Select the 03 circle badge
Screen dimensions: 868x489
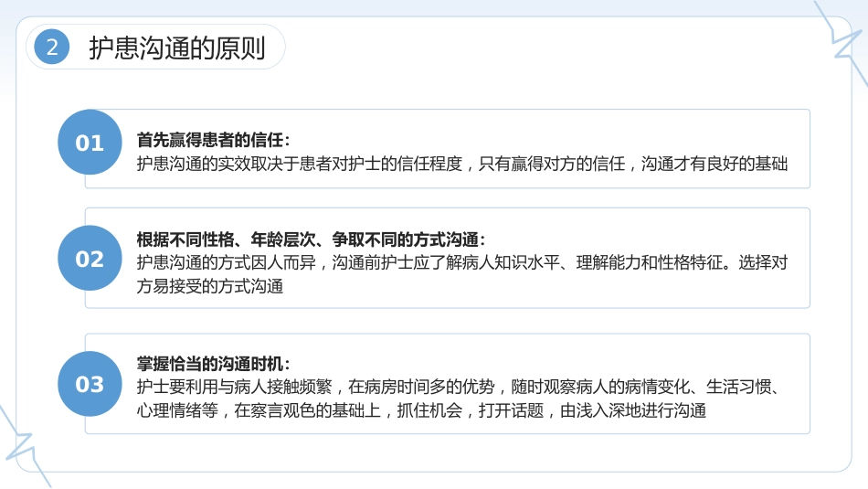[x=90, y=384]
